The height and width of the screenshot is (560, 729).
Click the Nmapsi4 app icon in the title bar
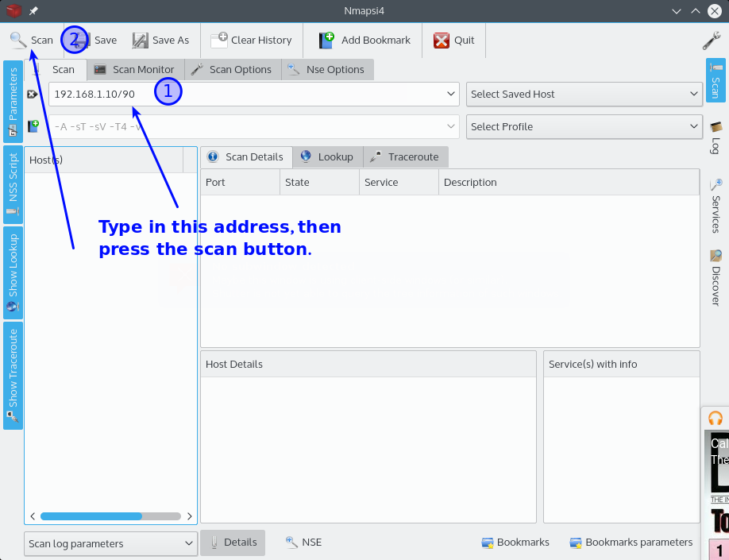tap(14, 10)
